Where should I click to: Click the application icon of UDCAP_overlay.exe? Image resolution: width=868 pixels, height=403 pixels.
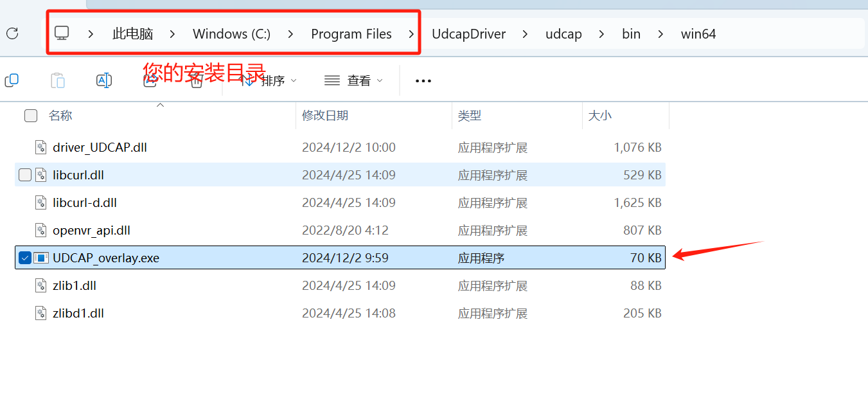coord(41,258)
